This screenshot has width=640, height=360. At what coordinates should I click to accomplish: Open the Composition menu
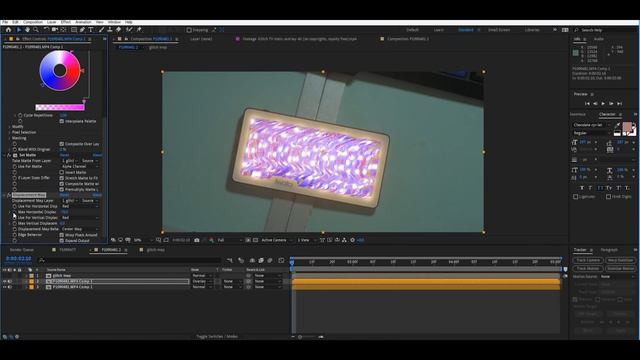[x=33, y=22]
